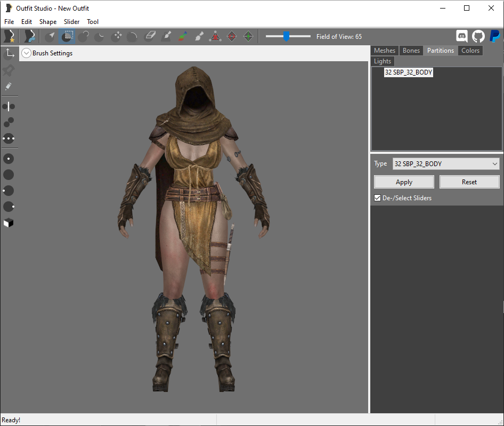Image resolution: width=504 pixels, height=426 pixels.
Task: Choose the Collapse Vertex tool with red X
Action: click(215, 36)
